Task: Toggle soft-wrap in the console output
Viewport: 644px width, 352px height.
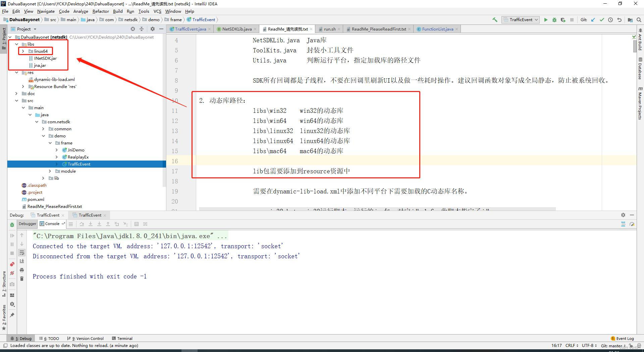Action: pos(22,253)
